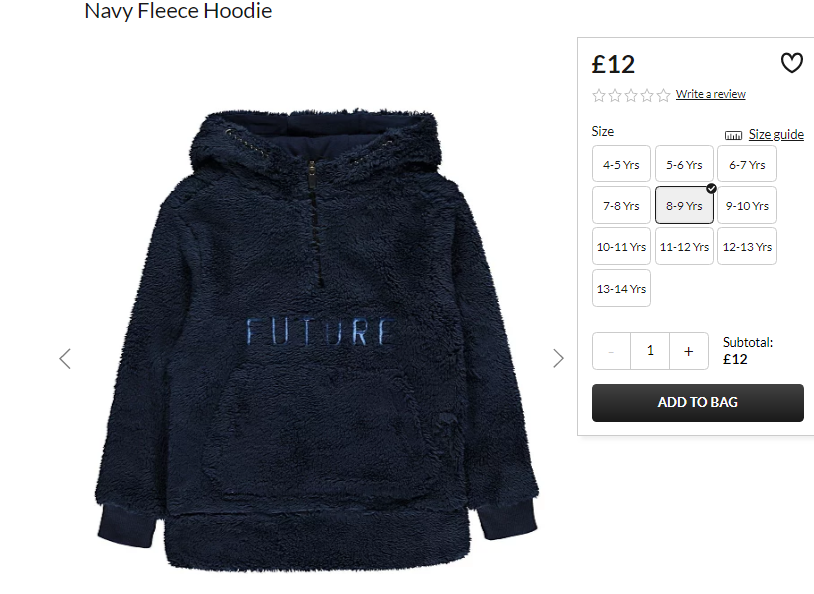Add hoodie to wishlist heart icon
The height and width of the screenshot is (594, 814).
792,63
